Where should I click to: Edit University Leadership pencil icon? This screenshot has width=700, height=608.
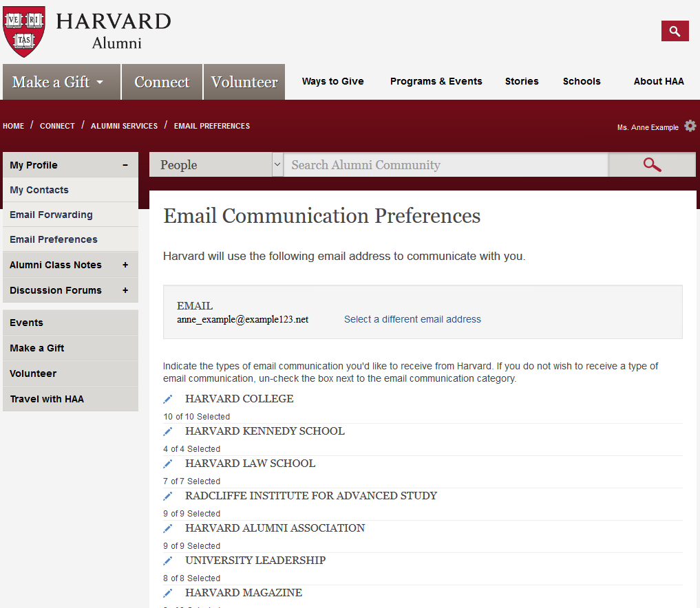point(168,561)
